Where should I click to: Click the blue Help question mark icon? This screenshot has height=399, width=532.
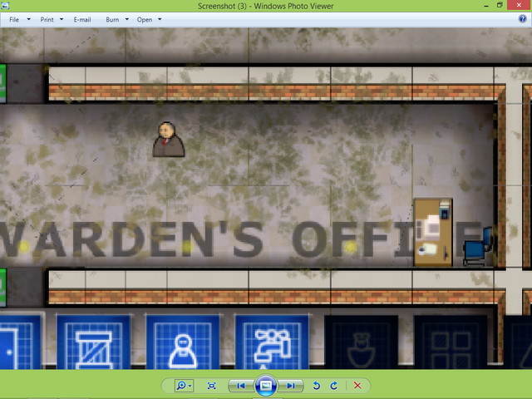click(x=522, y=19)
